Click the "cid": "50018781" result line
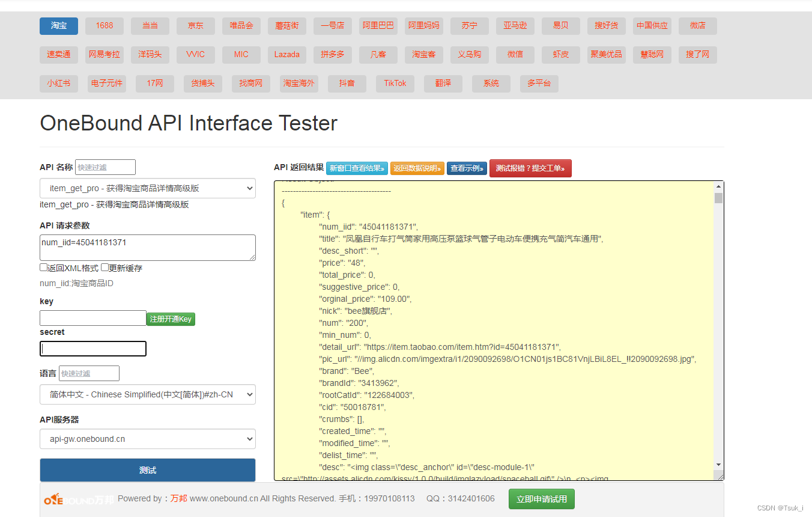This screenshot has height=517, width=812. [352, 407]
